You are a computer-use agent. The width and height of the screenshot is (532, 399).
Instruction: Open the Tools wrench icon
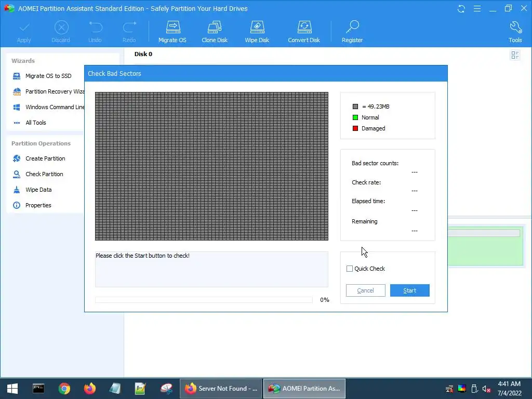(x=515, y=27)
